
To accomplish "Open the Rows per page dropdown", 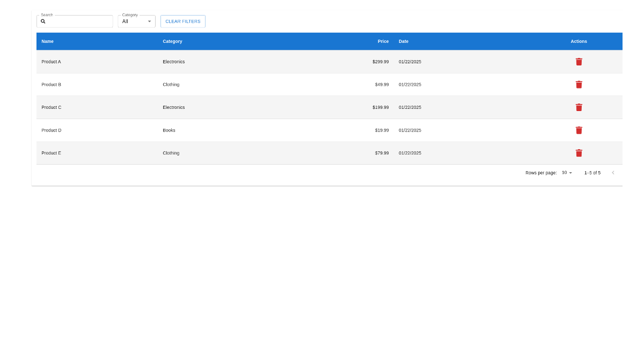I will [566, 173].
